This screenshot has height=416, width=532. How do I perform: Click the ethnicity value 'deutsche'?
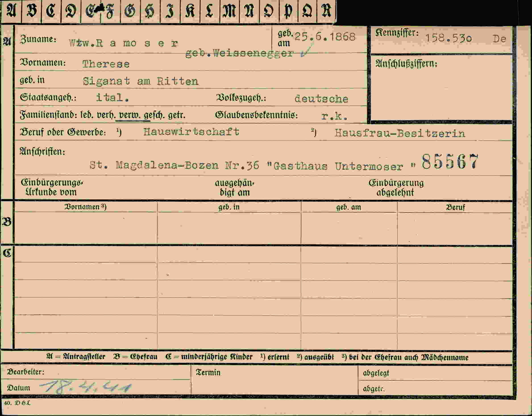click(321, 99)
